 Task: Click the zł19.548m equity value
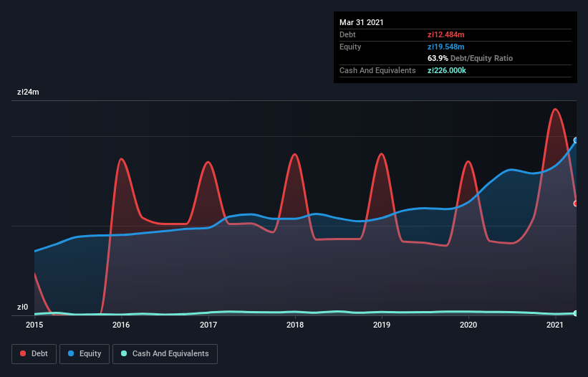pyautogui.click(x=446, y=47)
